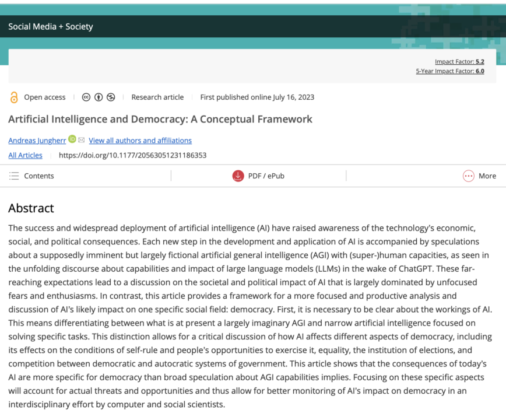The width and height of the screenshot is (506, 420).
Task: Click the All Articles link
Action: (25, 155)
